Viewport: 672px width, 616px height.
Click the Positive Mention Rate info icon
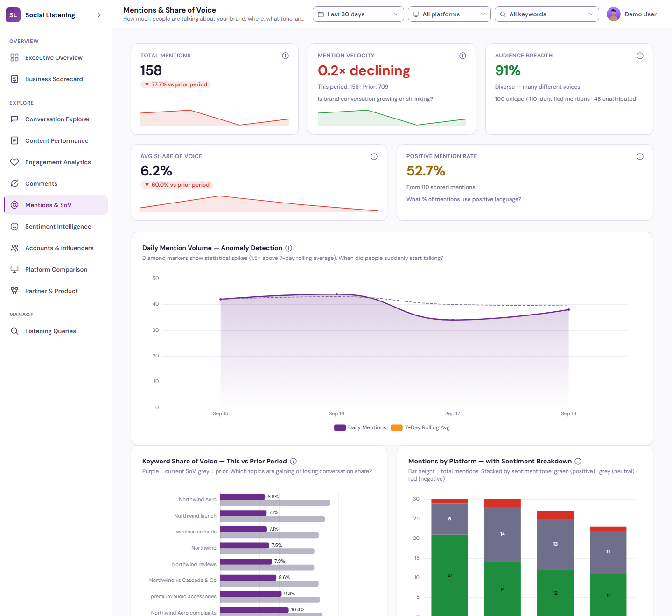pyautogui.click(x=640, y=156)
